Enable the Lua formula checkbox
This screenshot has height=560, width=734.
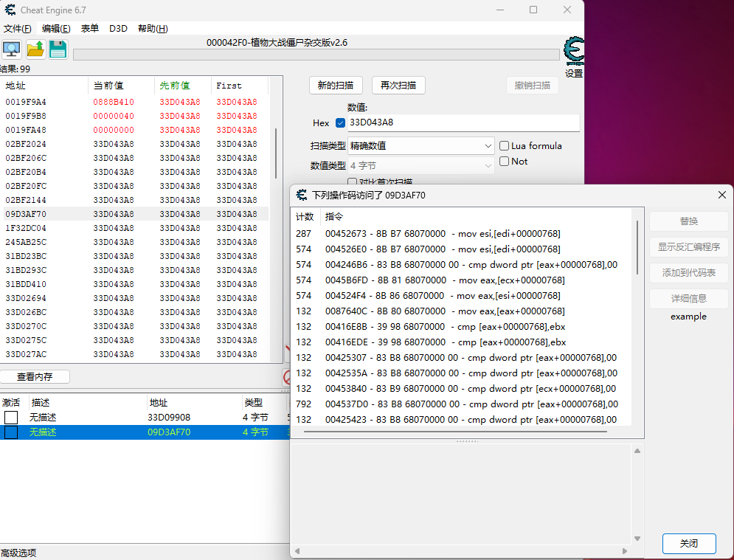tap(505, 146)
